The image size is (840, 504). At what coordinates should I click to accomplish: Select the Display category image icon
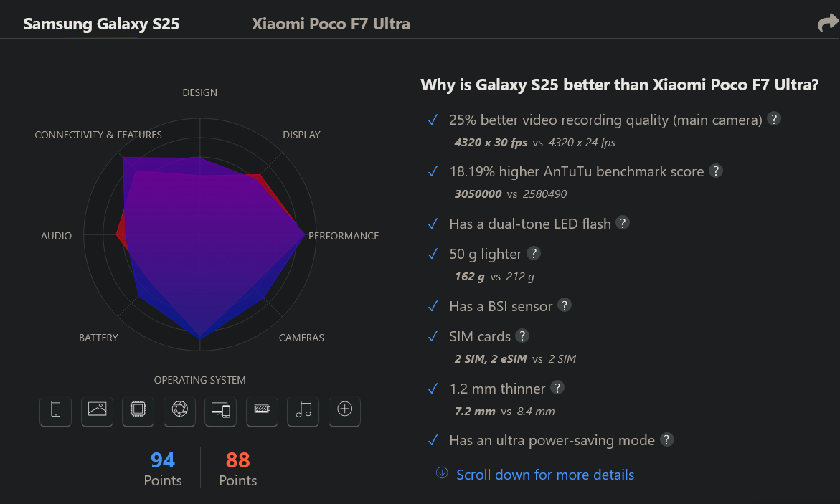pos(97,410)
